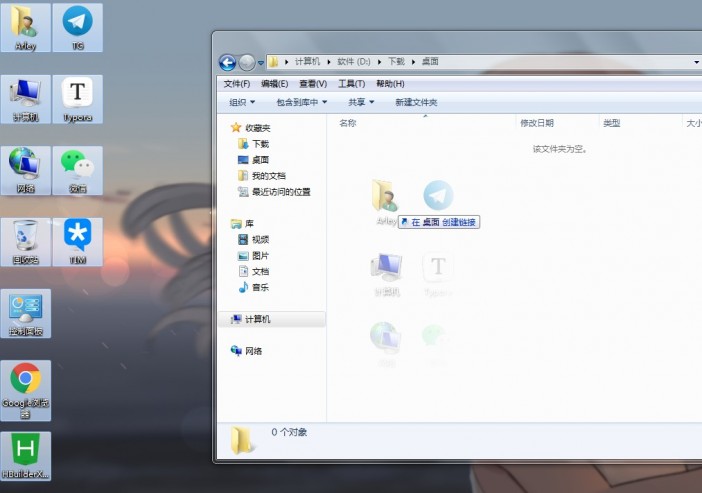This screenshot has height=493, width=702.
Task: Open the 文件(F) menu
Action: [x=237, y=84]
